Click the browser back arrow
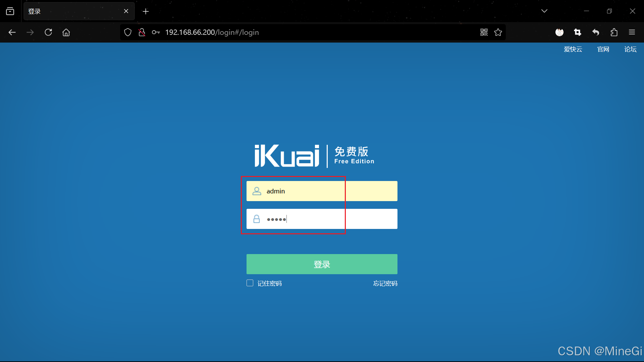Viewport: 644px width, 362px height. click(x=12, y=32)
